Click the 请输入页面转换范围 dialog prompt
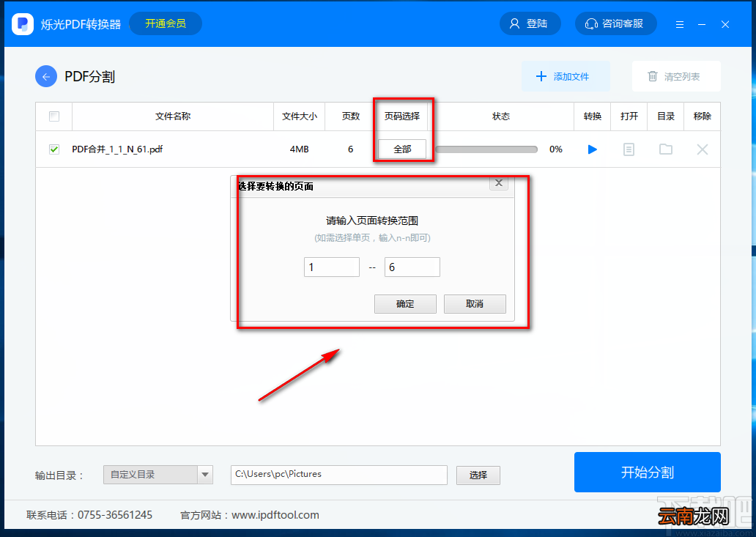This screenshot has width=756, height=537. 372,221
